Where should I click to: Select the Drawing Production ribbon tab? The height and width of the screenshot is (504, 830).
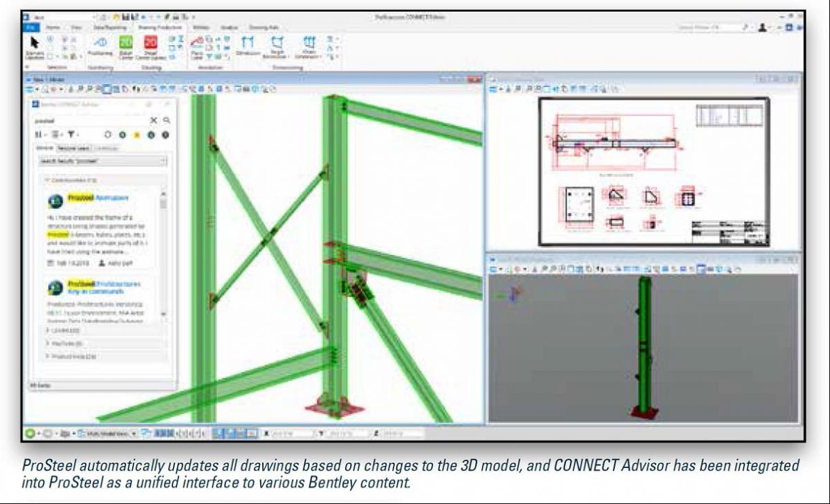(158, 27)
